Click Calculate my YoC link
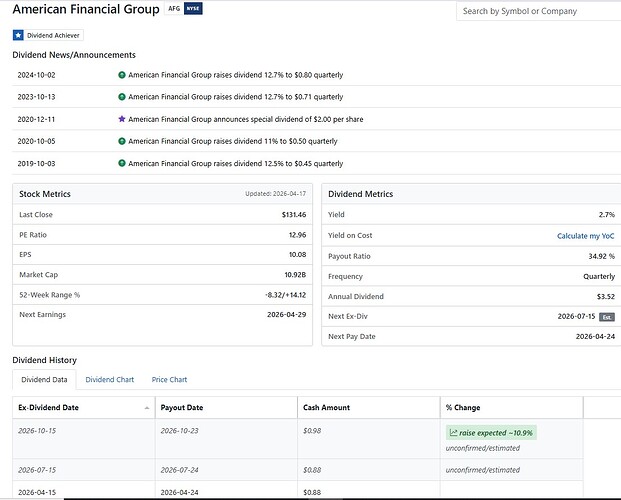Image resolution: width=621 pixels, height=500 pixels. point(585,236)
